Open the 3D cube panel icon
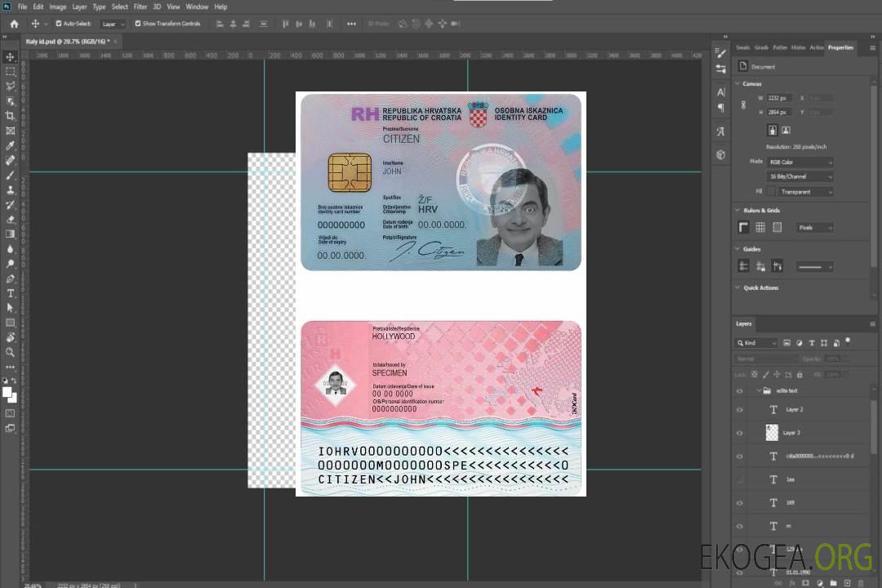882x588 pixels. click(720, 154)
